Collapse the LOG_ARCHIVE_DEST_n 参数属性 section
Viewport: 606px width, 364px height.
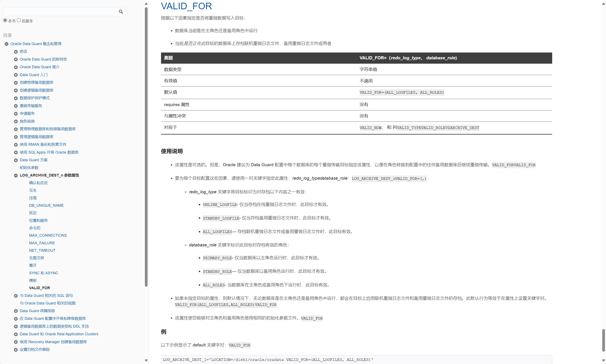pos(16,176)
